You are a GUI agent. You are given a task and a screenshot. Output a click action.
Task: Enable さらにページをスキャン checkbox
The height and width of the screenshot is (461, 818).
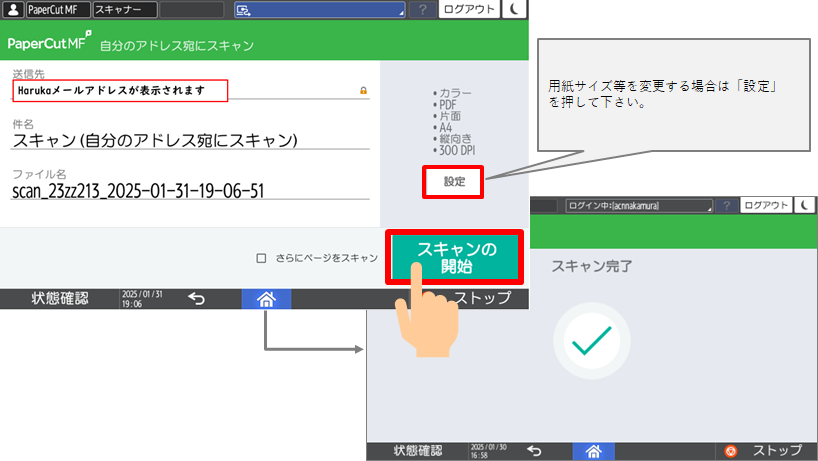[x=261, y=258]
